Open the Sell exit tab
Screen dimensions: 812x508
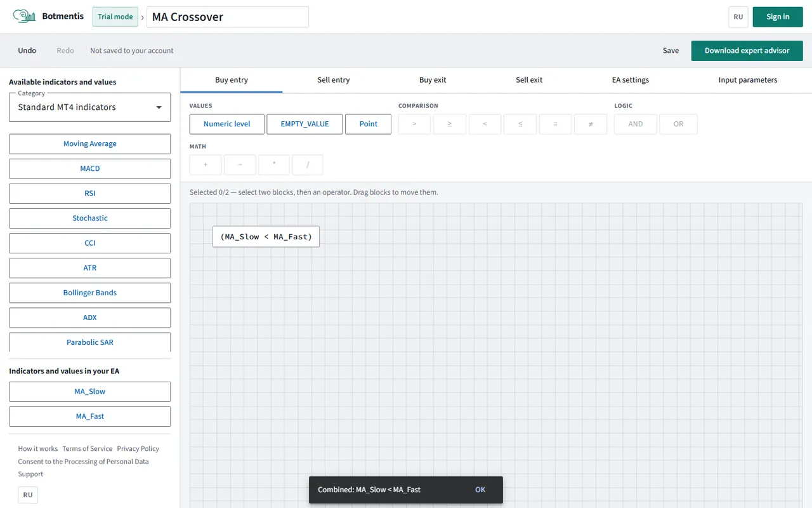point(529,80)
